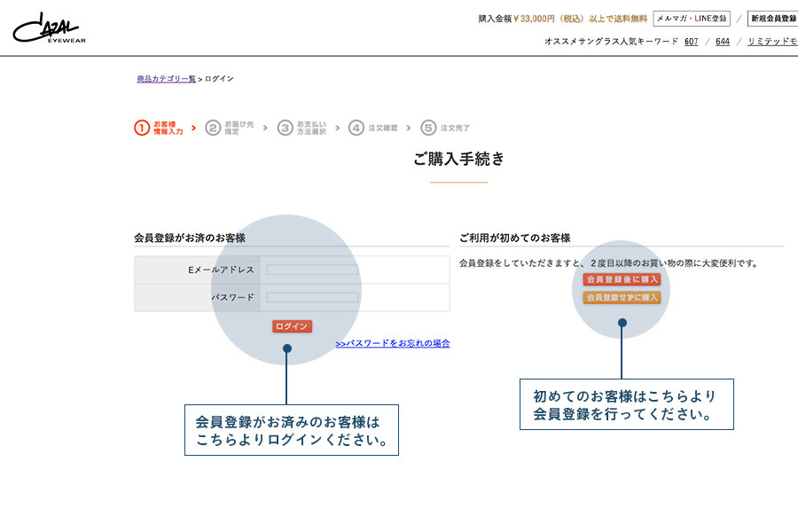Click step 4 注文確認 indicator
Screen dimensions: 798x532
[373, 128]
